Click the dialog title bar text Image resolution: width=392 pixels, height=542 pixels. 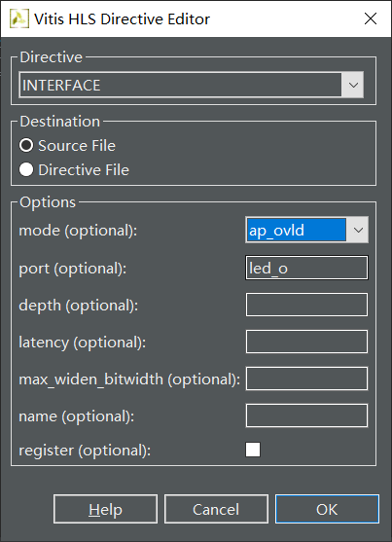pyautogui.click(x=122, y=19)
